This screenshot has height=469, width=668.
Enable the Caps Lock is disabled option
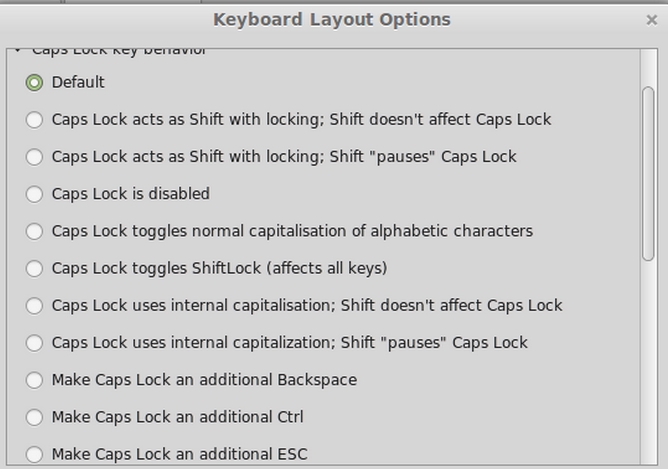tap(35, 194)
